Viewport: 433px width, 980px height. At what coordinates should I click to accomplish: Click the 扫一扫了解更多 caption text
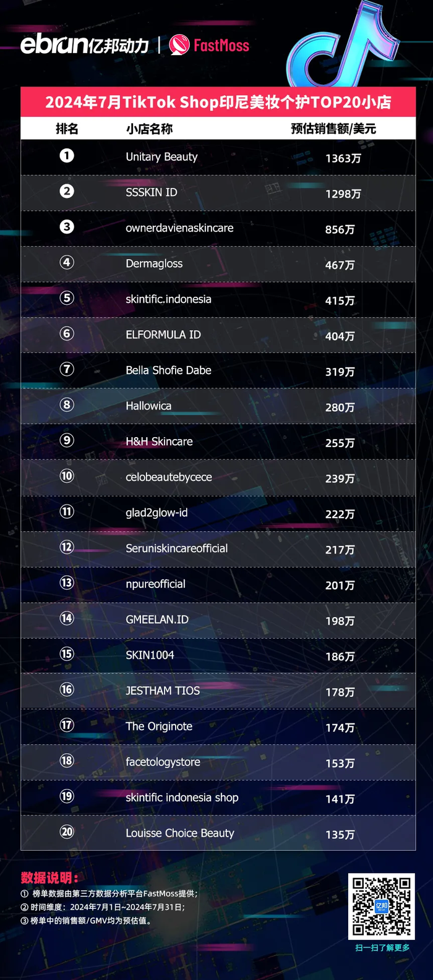point(382,948)
